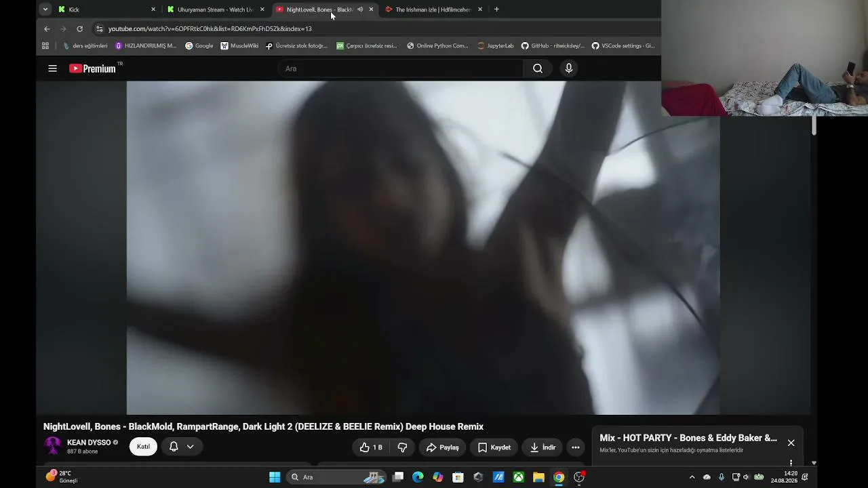Open the MuscleWiki bookmark
The image size is (868, 488).
239,46
